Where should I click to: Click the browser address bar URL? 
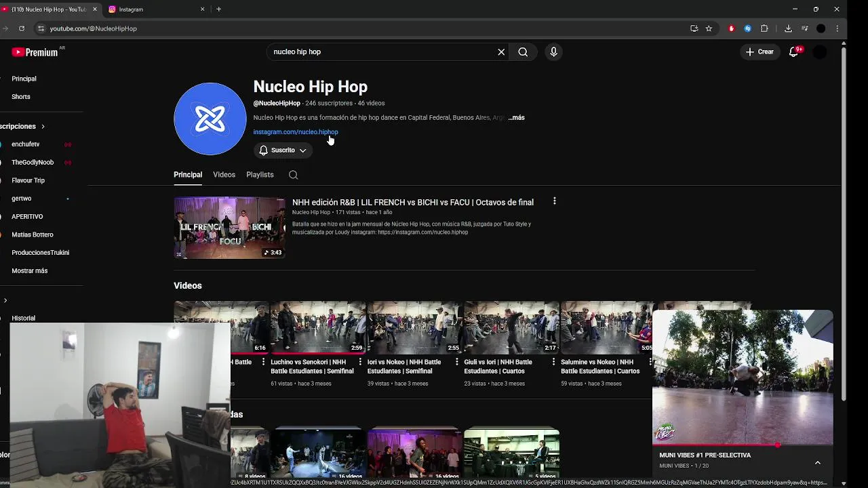(x=94, y=28)
